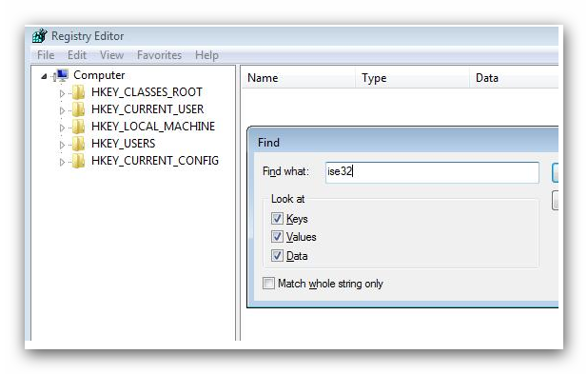This screenshot has width=588, height=374.
Task: Select the HKEY_USERS key label
Action: click(123, 144)
